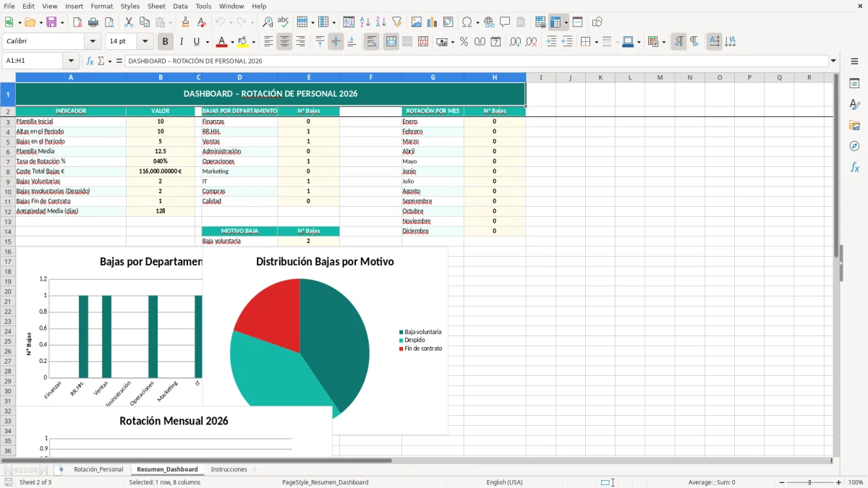The width and height of the screenshot is (868, 488).
Task: Open the Borders dropdown arrow
Action: pyautogui.click(x=596, y=42)
